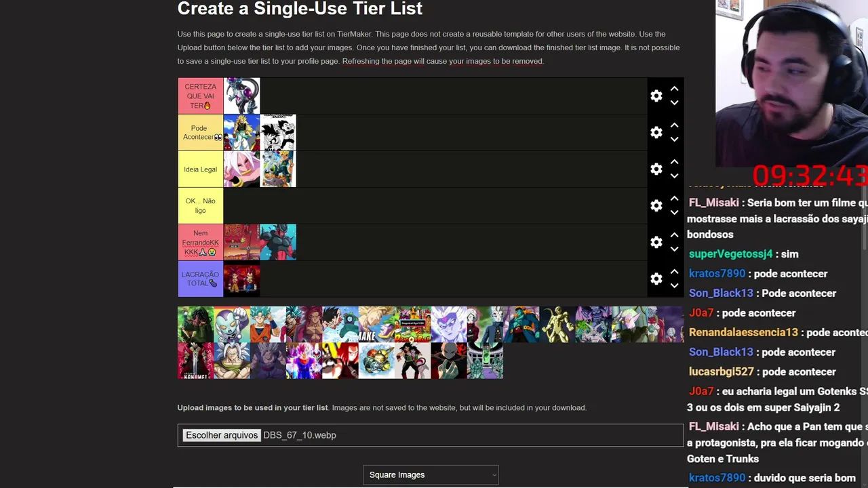Open the Square Images dropdown

point(431,475)
